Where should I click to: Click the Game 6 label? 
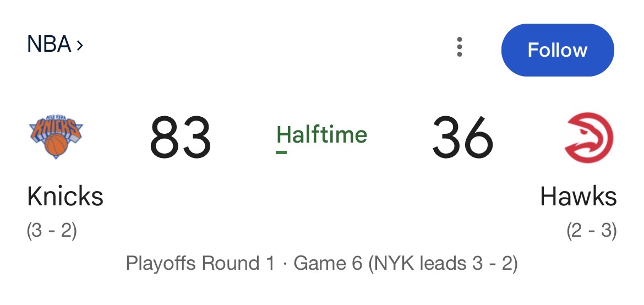[328, 263]
